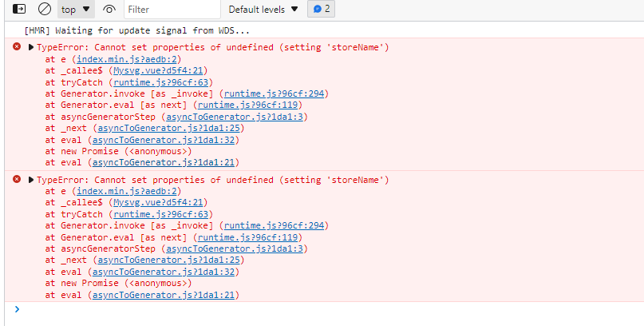
Task: Expand the second TypeError disclosure triangle
Action: click(31, 180)
